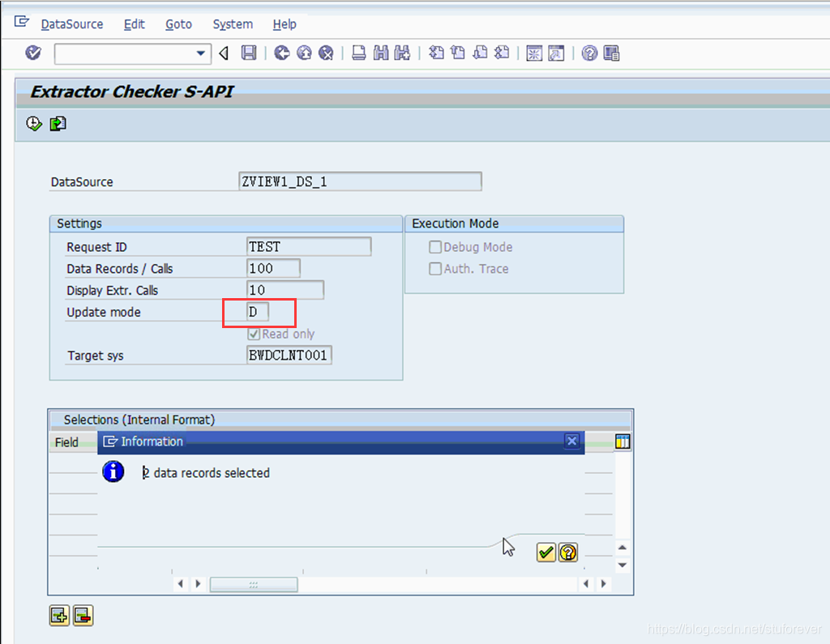Click the menu bar window icon
830x644 pixels.
pos(22,21)
